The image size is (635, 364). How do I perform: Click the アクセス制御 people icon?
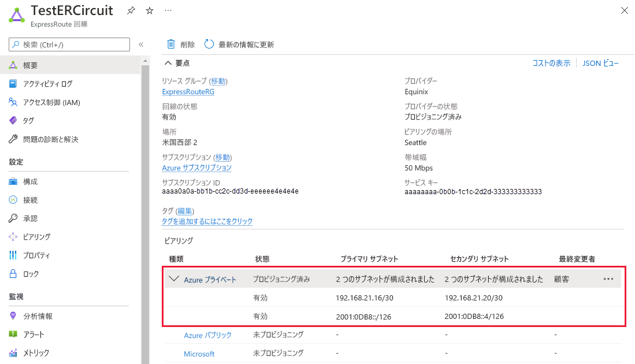(x=13, y=102)
